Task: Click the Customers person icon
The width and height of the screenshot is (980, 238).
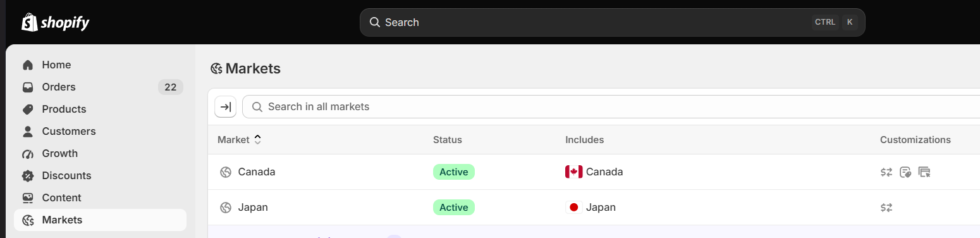Action: click(28, 132)
